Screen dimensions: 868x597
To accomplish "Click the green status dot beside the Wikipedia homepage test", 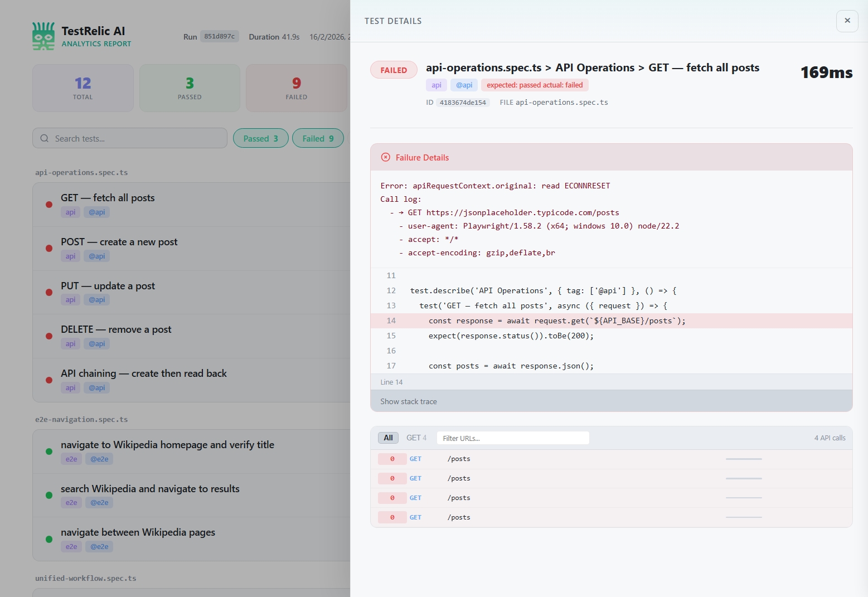I will [x=49, y=452].
